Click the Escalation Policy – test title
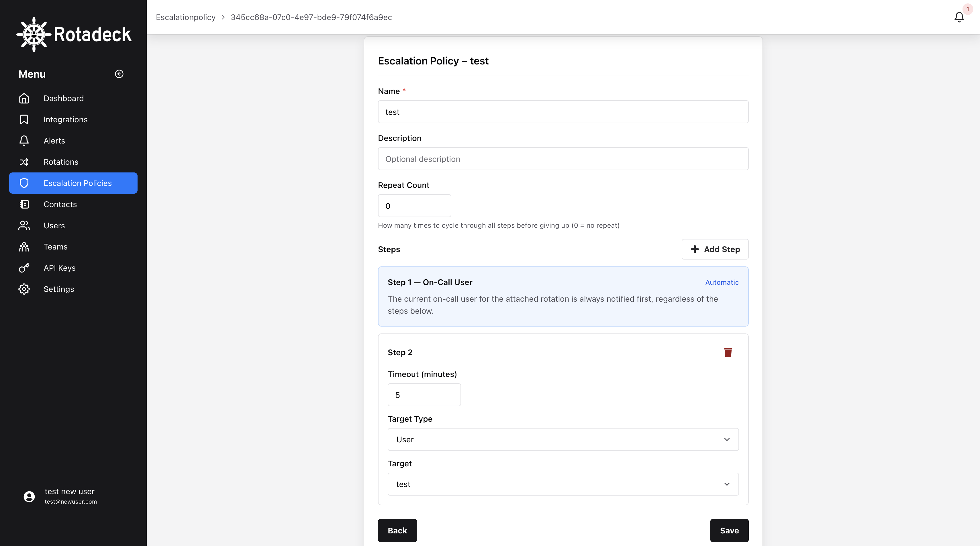The width and height of the screenshot is (980, 546). coord(433,61)
